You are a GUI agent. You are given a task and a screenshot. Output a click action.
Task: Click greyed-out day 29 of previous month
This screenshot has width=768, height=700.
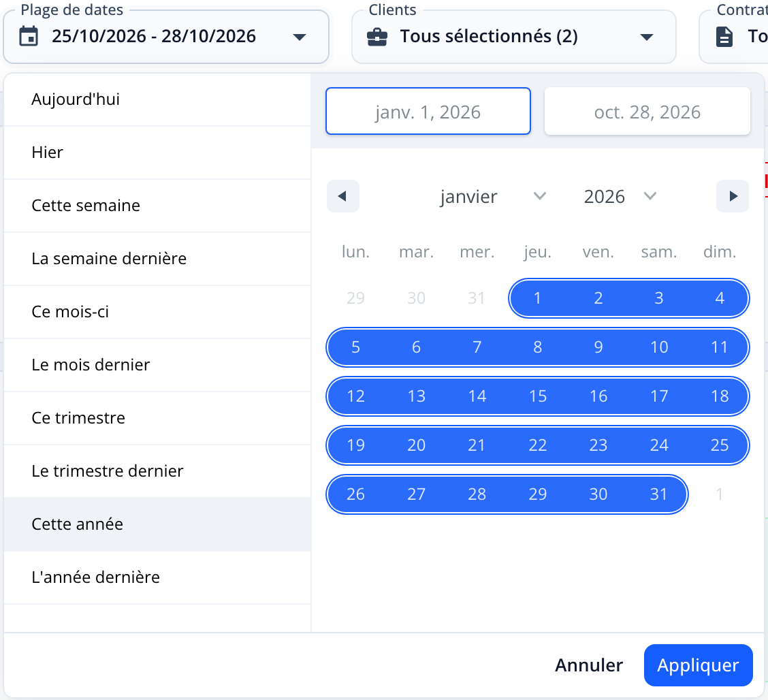[x=355, y=298]
